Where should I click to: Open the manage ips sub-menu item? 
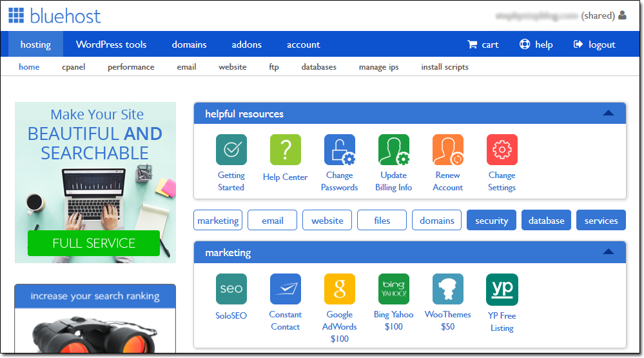pyautogui.click(x=378, y=66)
